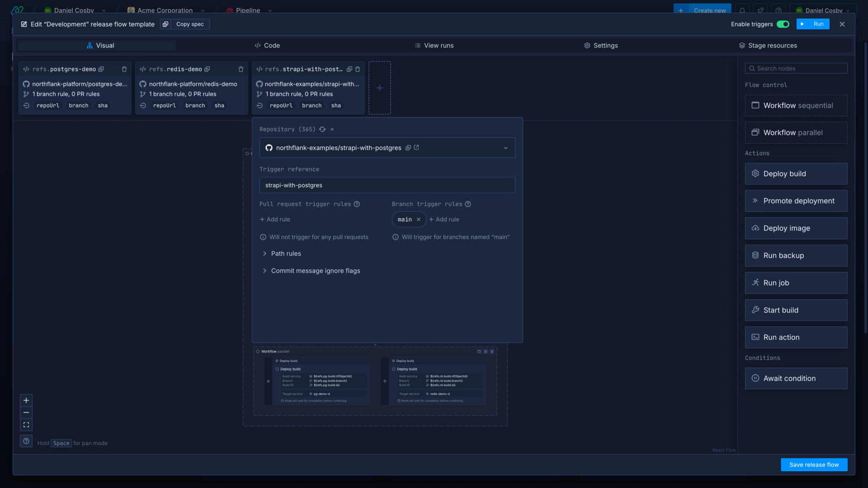Open the help icon in top bar
Viewport: 868px width, 488px height.
778,10
